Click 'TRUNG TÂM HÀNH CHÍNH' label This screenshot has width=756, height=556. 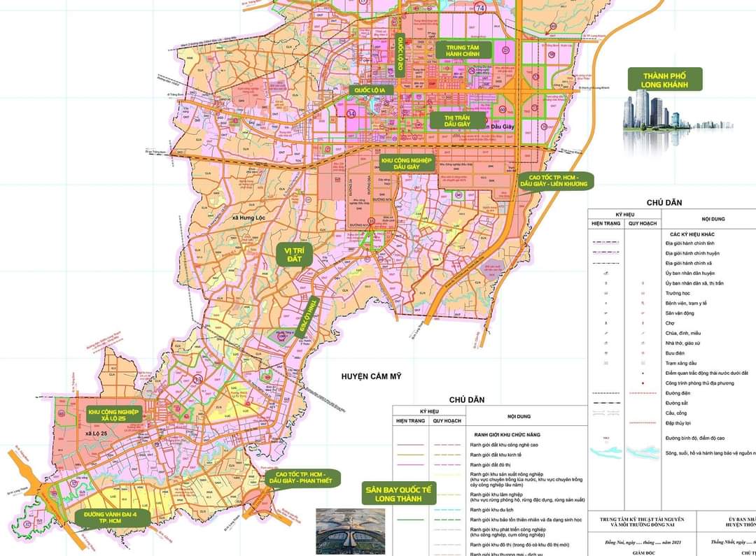click(461, 50)
